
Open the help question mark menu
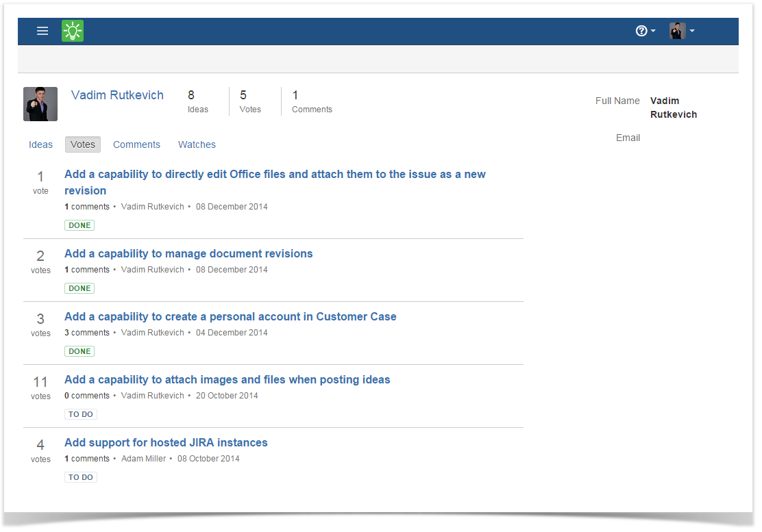(x=646, y=31)
